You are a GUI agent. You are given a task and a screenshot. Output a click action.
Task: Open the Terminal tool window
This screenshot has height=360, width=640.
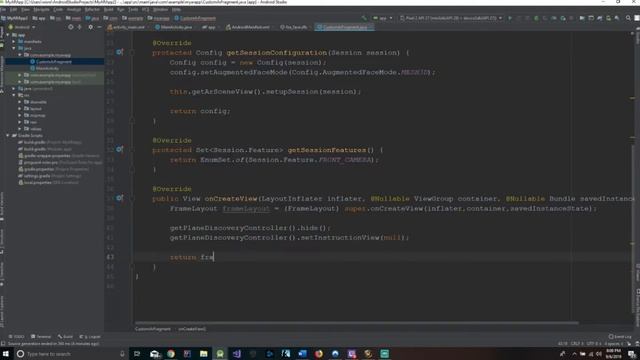tap(41, 337)
